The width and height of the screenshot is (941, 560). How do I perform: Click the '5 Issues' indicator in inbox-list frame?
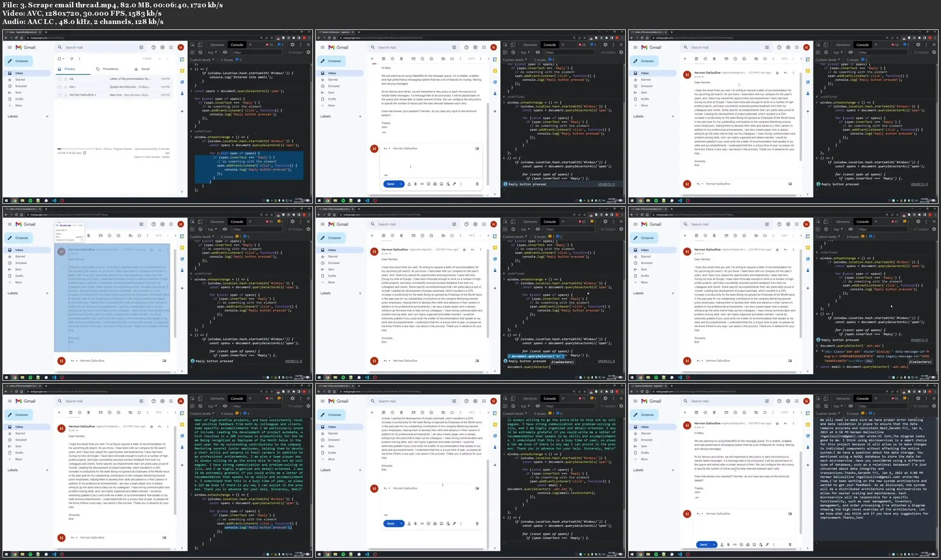click(x=232, y=60)
